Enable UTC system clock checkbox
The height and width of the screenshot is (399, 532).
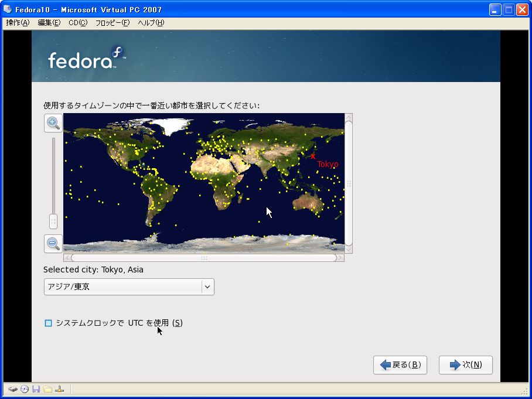(x=48, y=323)
